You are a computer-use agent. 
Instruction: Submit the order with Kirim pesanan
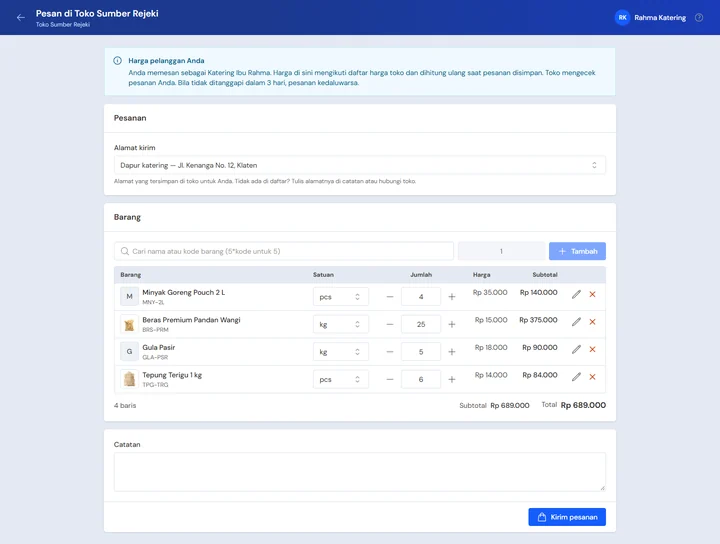point(567,517)
